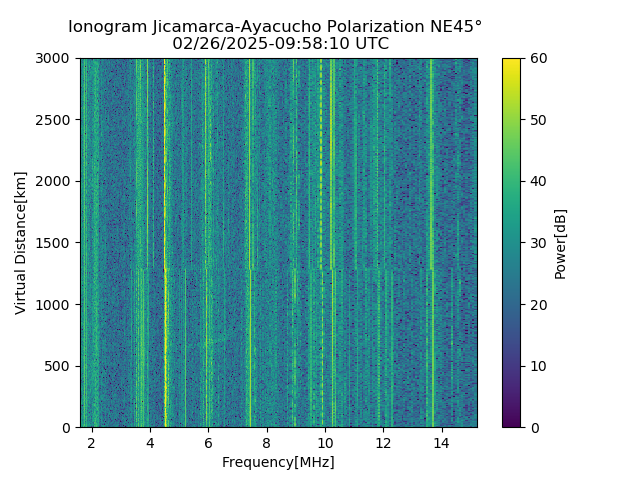Click the plot title 'Ionogram Jicamarca-Ayacucho Polarization NE45°'

click(275, 27)
